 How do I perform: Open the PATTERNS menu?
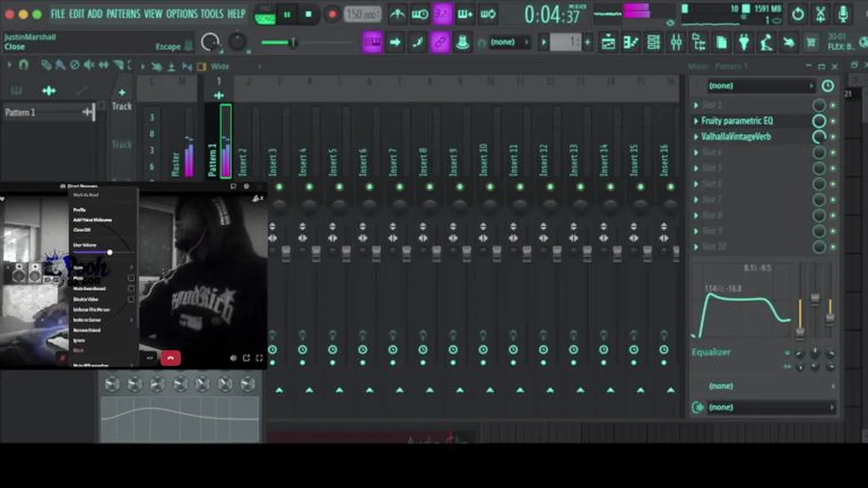(x=123, y=14)
